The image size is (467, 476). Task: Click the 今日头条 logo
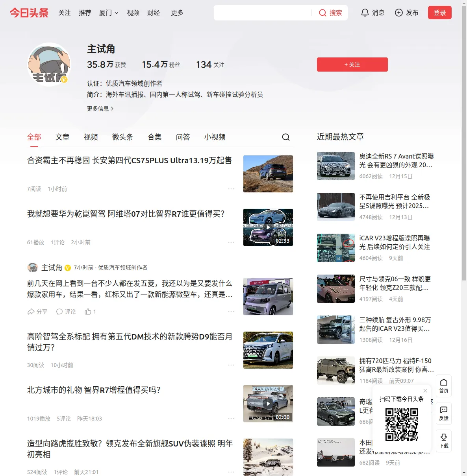(x=29, y=13)
